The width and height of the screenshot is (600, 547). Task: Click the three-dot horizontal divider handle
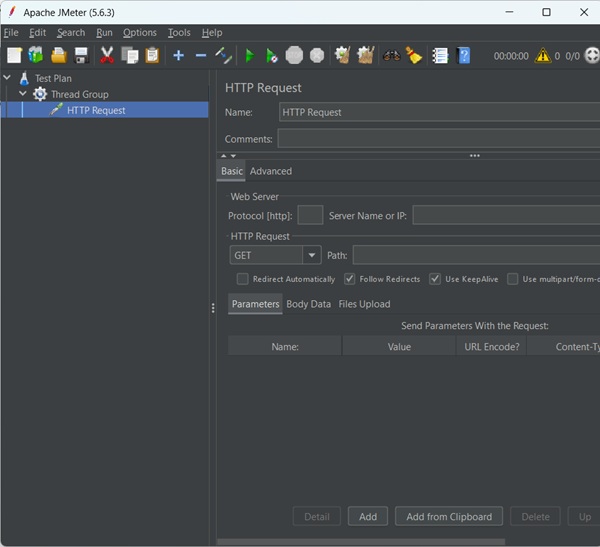pyautogui.click(x=474, y=156)
